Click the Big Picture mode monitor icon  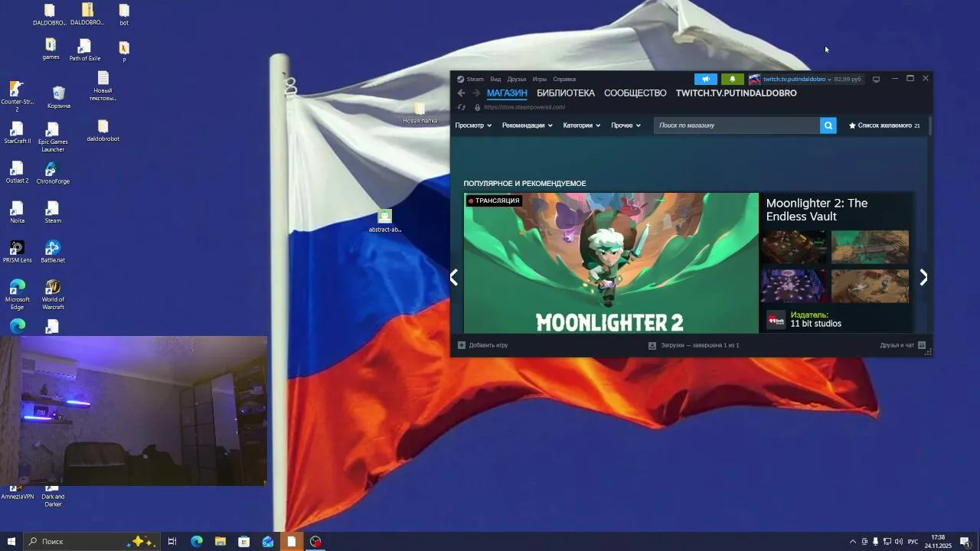(x=877, y=79)
